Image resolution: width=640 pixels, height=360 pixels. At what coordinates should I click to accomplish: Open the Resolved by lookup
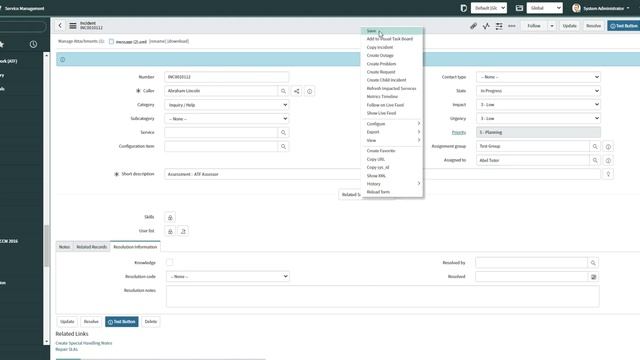[593, 263]
